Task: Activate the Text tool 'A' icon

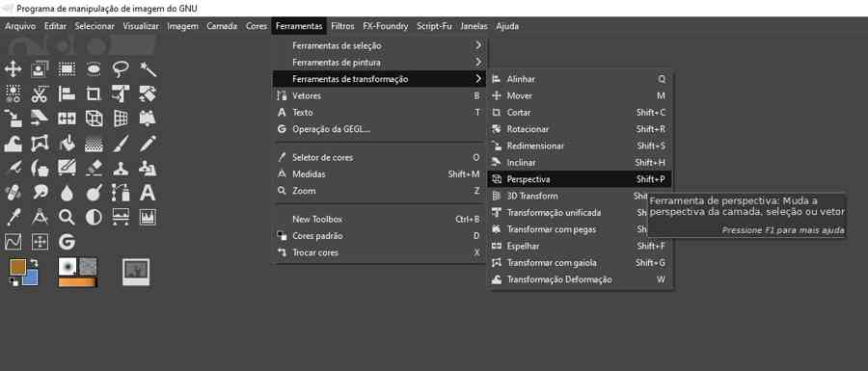Action: (148, 193)
